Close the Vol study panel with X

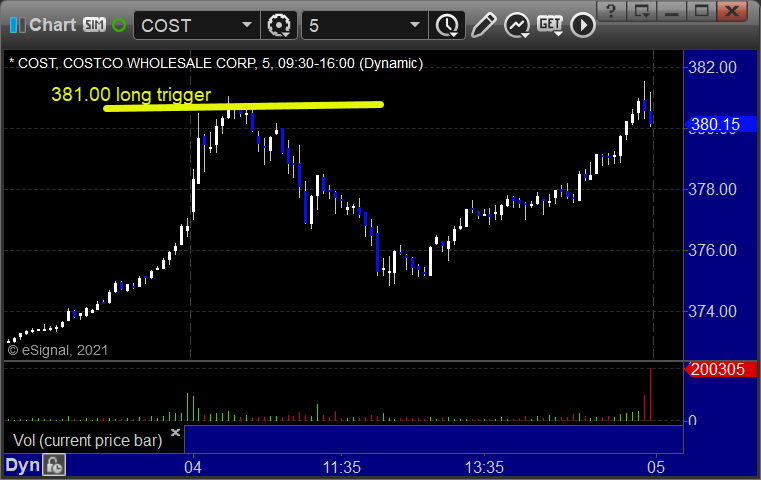pos(175,432)
